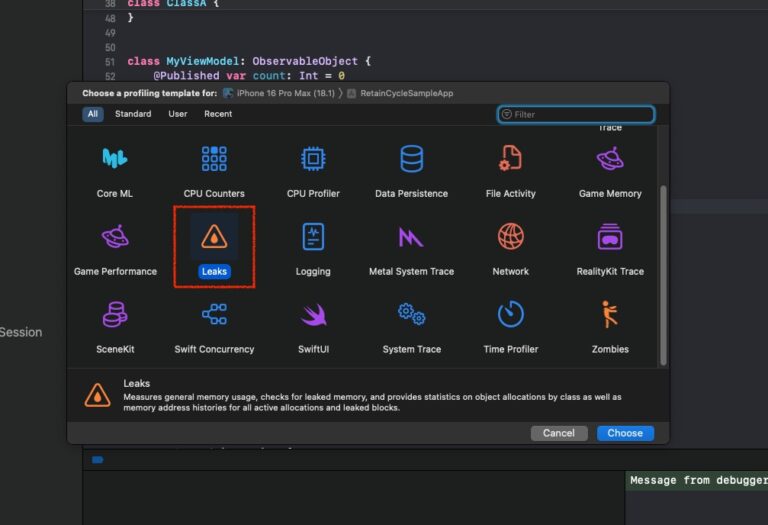
Task: Click line number 51 in gutter
Action: pos(110,62)
